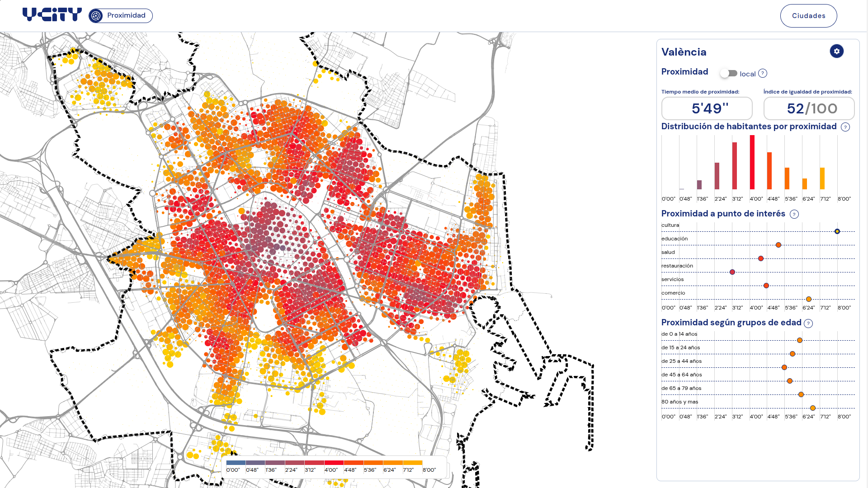
Task: Click 'Distribución de habitantes por proximidad' heading
Action: pyautogui.click(x=749, y=127)
